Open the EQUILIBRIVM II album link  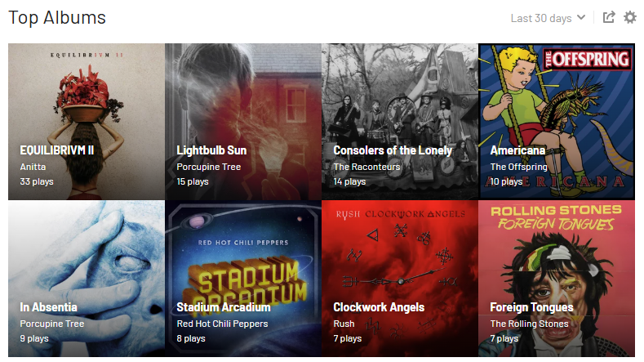(x=57, y=150)
